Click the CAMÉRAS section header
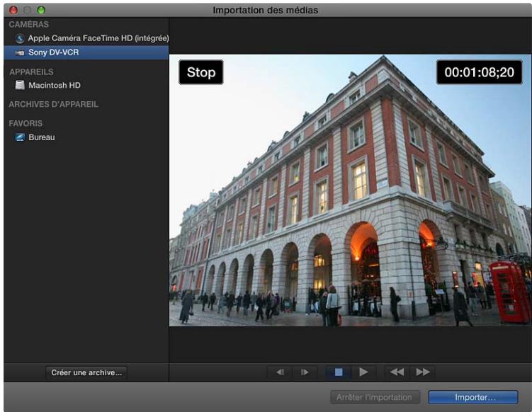The height and width of the screenshot is (412, 532). pos(29,24)
